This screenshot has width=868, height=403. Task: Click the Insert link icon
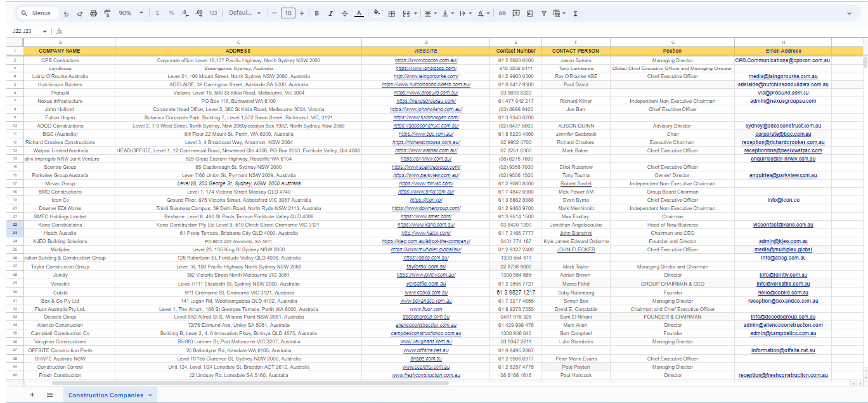(502, 13)
